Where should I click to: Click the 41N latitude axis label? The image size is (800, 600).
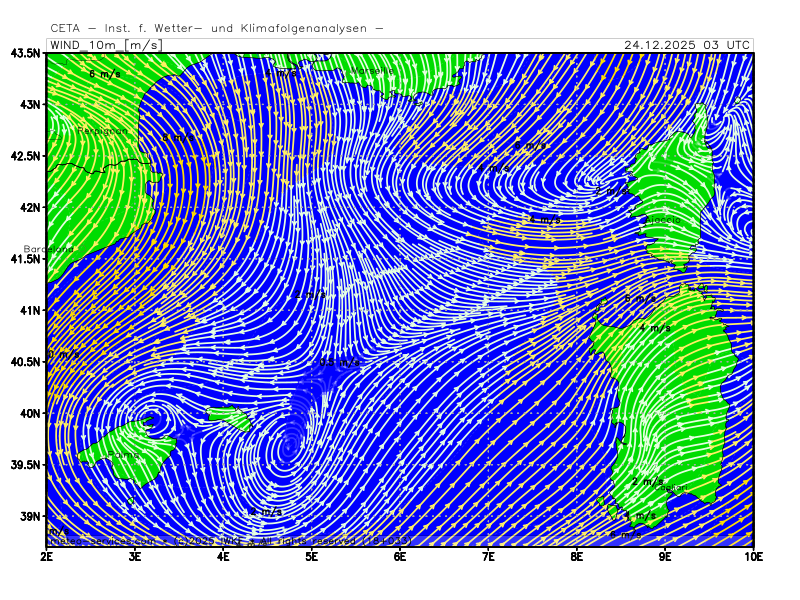tap(29, 310)
